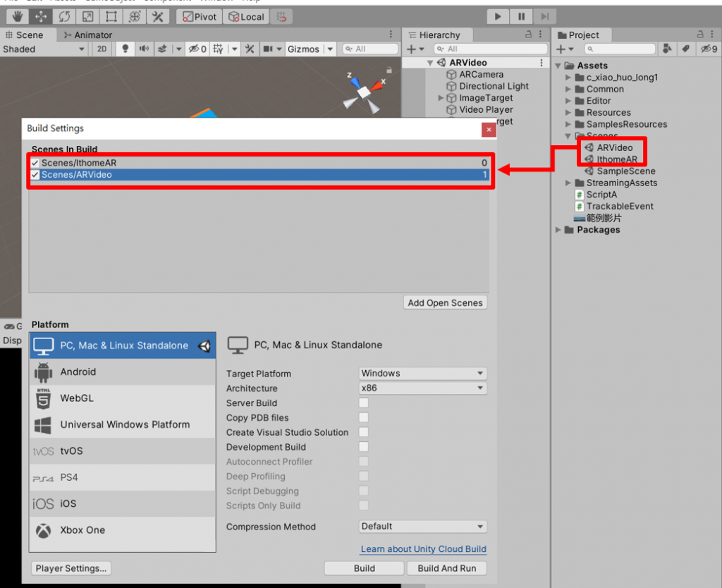Open scene effects dropdown arrow

tap(178, 49)
